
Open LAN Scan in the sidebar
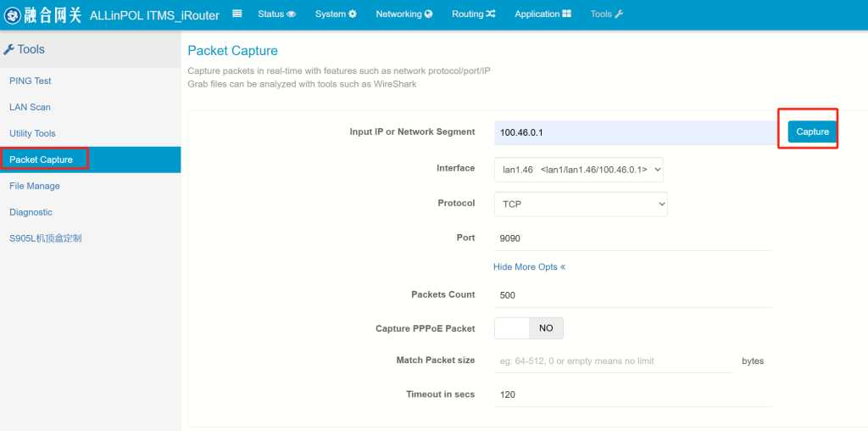click(x=30, y=107)
